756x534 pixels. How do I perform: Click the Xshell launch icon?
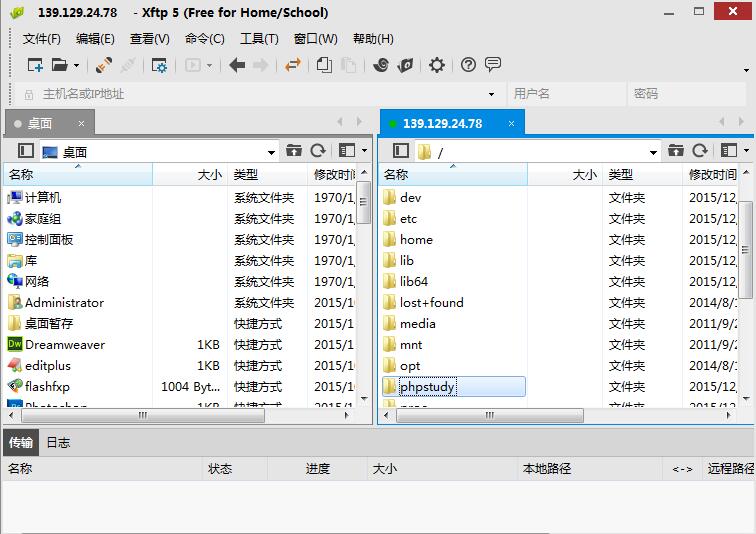pos(381,65)
